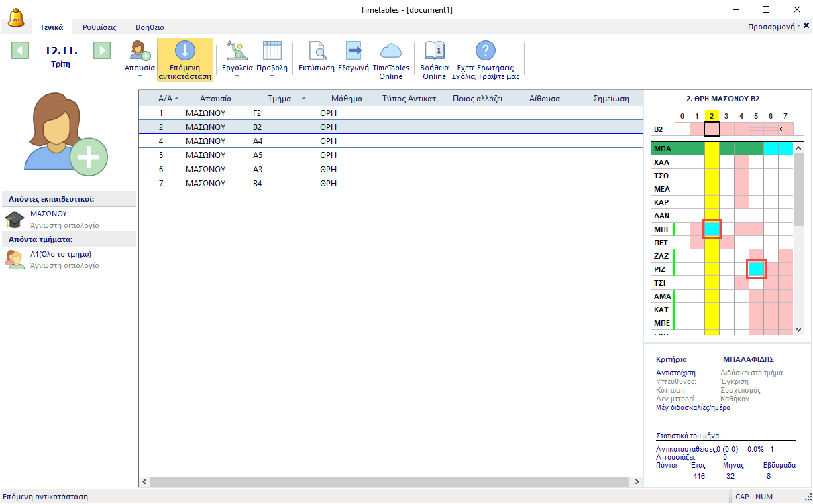
Task: Click the question mark Έχετε Ερωτήσεις icon
Action: pos(485,52)
